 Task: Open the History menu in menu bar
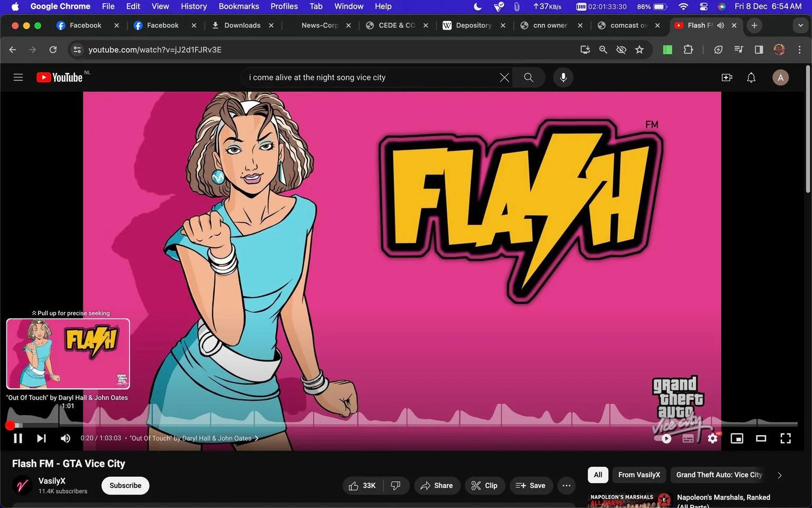coord(193,6)
